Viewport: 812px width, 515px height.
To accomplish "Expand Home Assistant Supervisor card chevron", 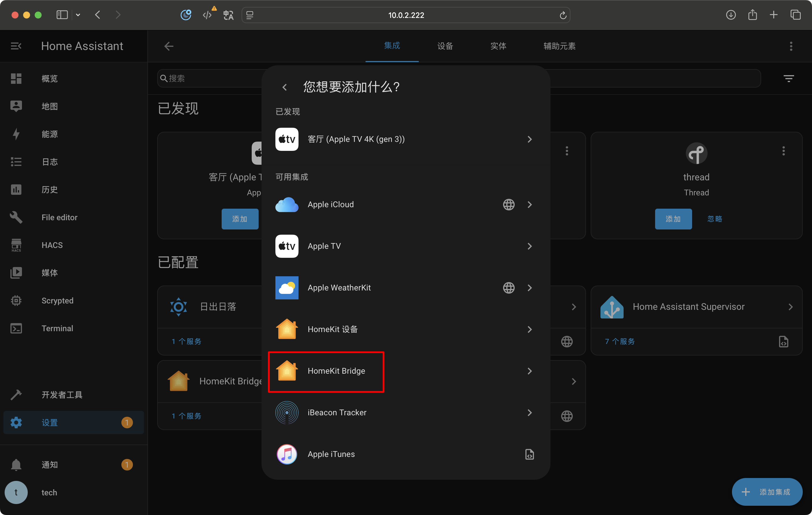I will click(x=790, y=307).
